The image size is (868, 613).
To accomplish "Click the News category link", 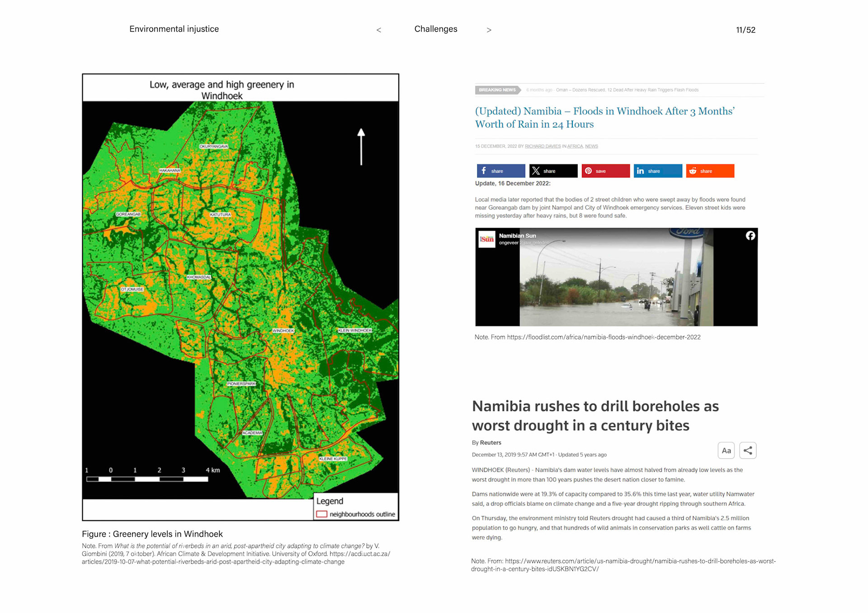I will click(591, 146).
